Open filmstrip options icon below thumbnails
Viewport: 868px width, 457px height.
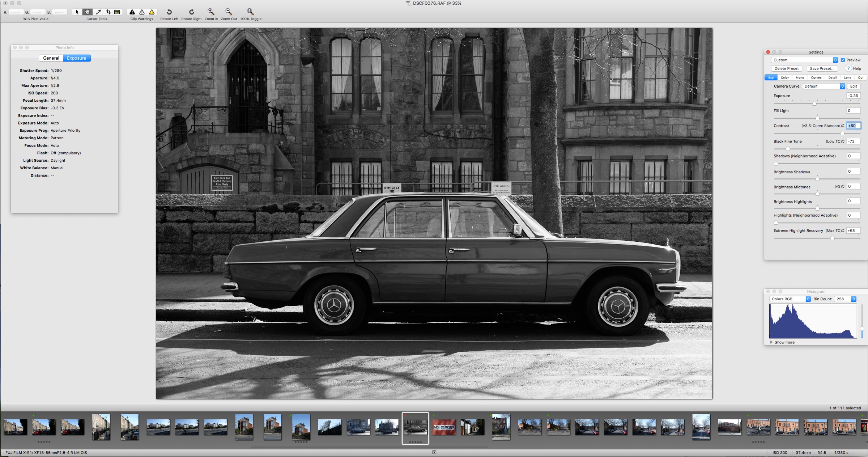click(434, 452)
